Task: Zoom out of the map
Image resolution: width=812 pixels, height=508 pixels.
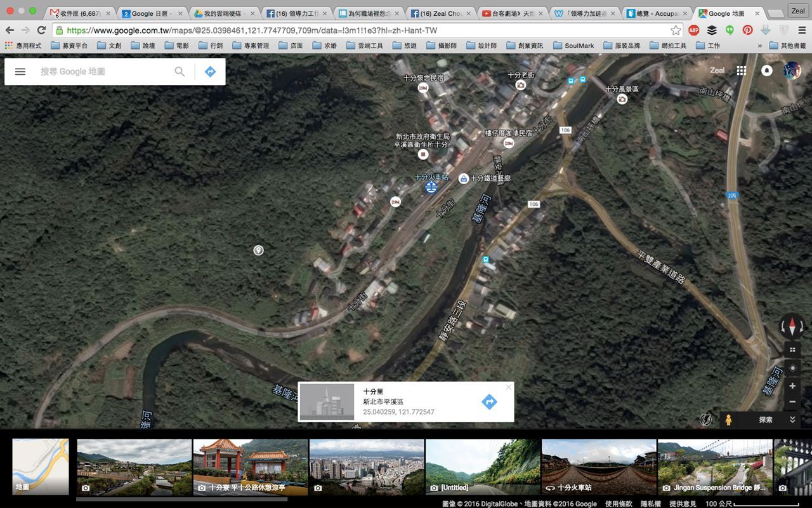Action: 792,402
